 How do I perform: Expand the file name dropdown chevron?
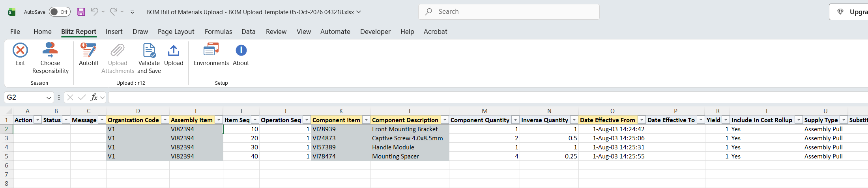(359, 12)
